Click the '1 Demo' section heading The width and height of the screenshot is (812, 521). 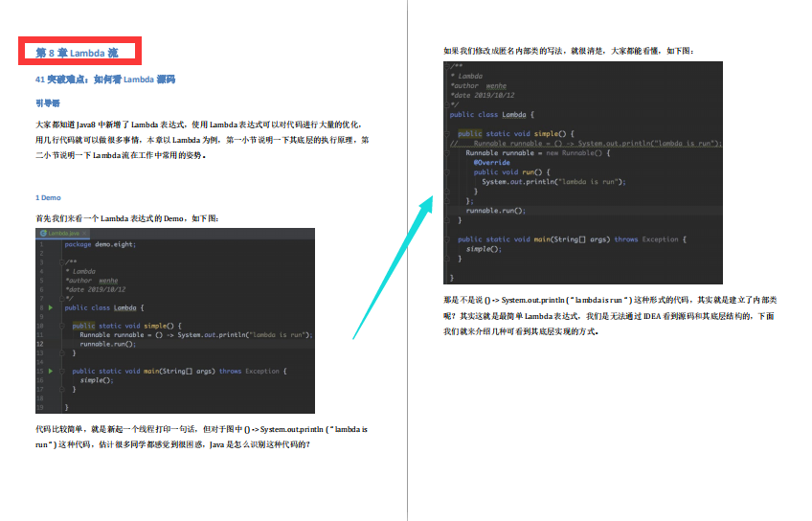pyautogui.click(x=48, y=198)
